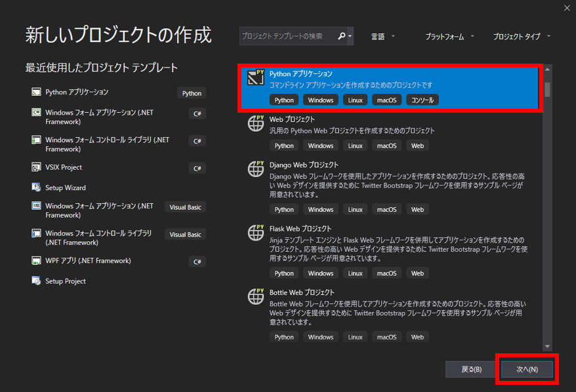Open the プラットフォーム filter dropdown

pos(449,36)
